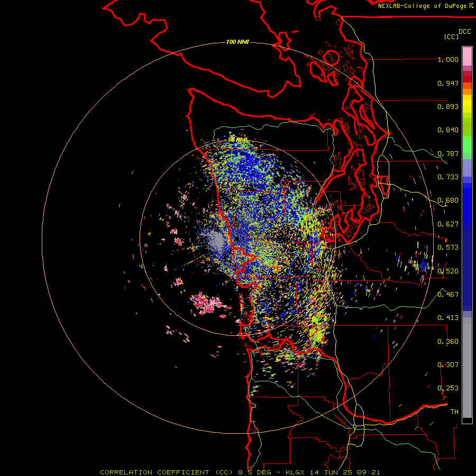Screen dimensions: 476x476
Task: Select the 0.627 legend value
Action: coord(448,224)
